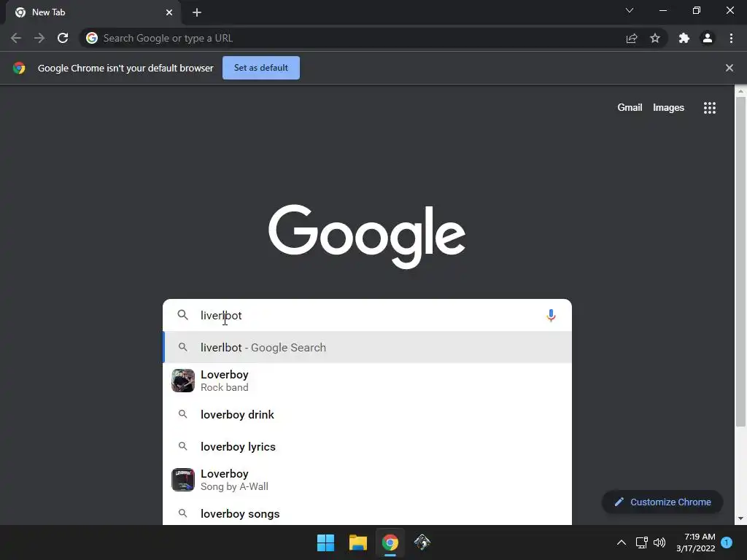
Task: Open the Extensions puzzle icon
Action: tap(684, 38)
